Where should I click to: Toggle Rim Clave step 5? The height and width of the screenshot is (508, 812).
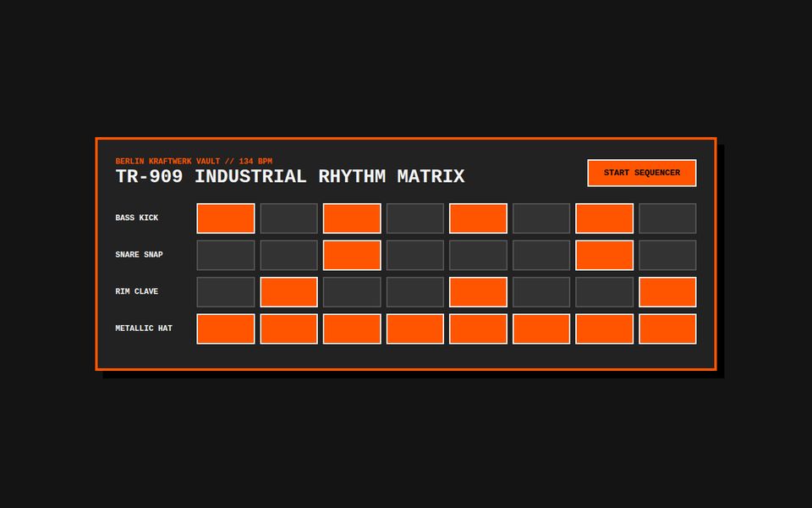pyautogui.click(x=478, y=292)
